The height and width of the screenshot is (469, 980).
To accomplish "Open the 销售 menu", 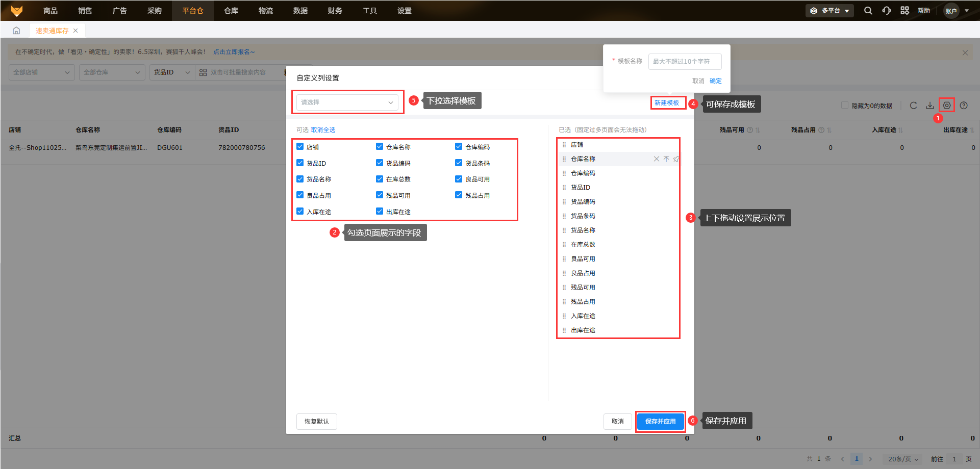I will click(x=85, y=11).
